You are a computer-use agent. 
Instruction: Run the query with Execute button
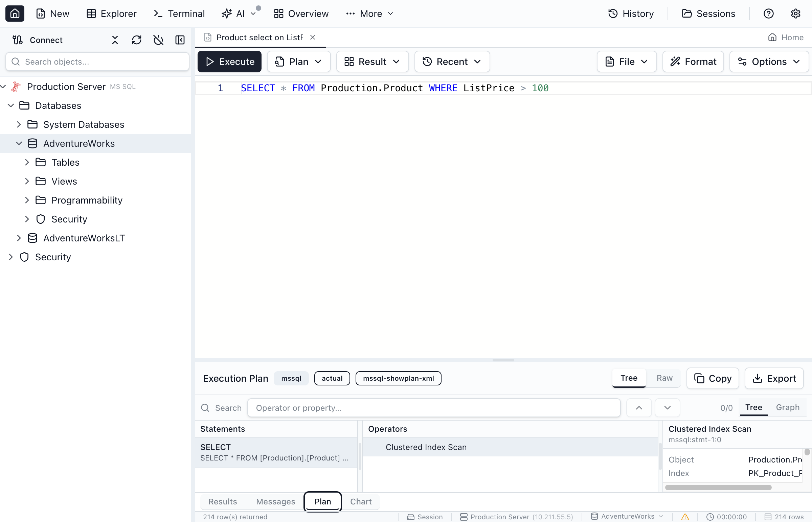click(230, 62)
